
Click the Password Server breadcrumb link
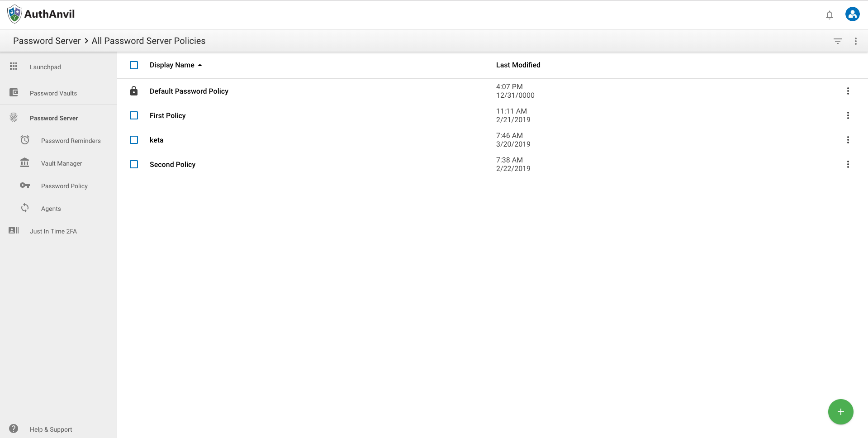pyautogui.click(x=47, y=41)
